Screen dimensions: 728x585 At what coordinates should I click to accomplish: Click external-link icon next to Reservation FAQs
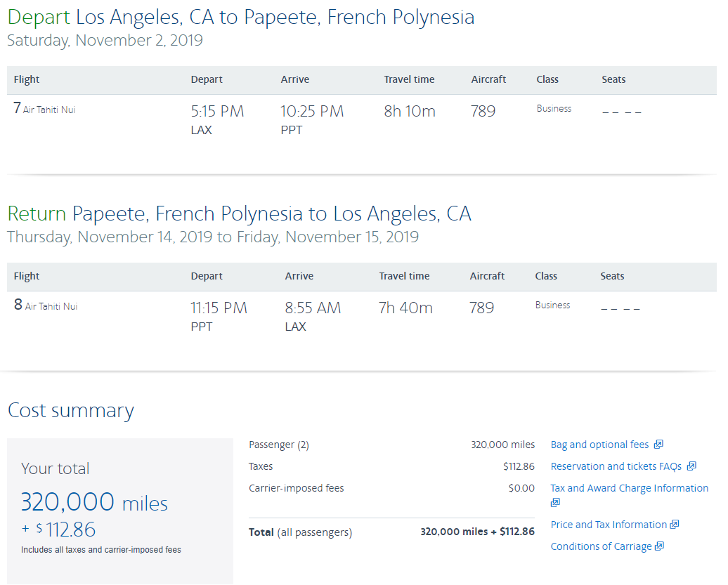point(691,466)
